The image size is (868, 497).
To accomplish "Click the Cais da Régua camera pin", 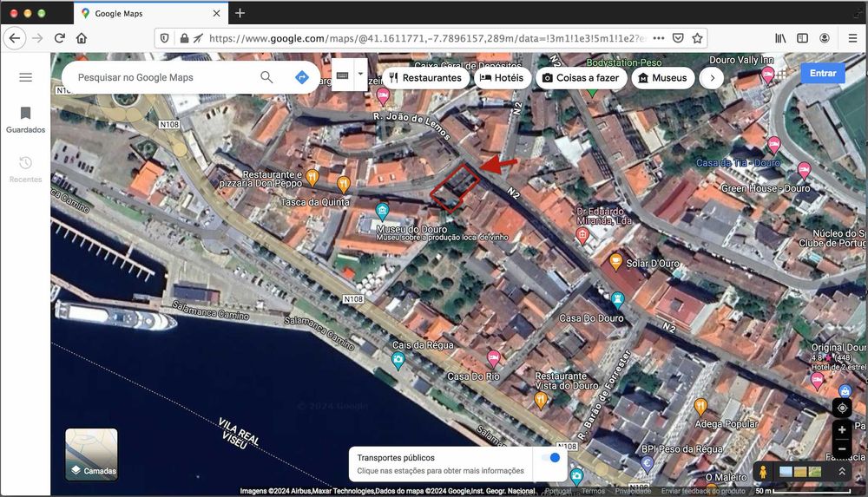I will 398,362.
